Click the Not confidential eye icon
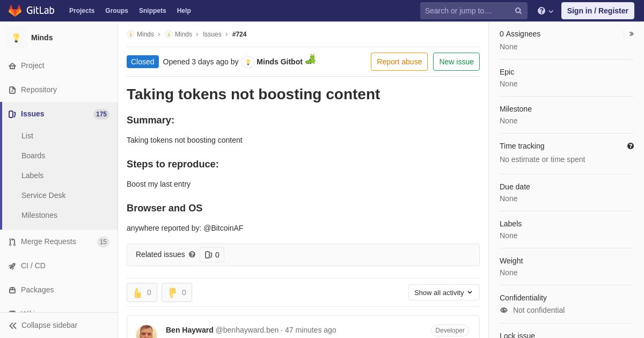 click(504, 310)
